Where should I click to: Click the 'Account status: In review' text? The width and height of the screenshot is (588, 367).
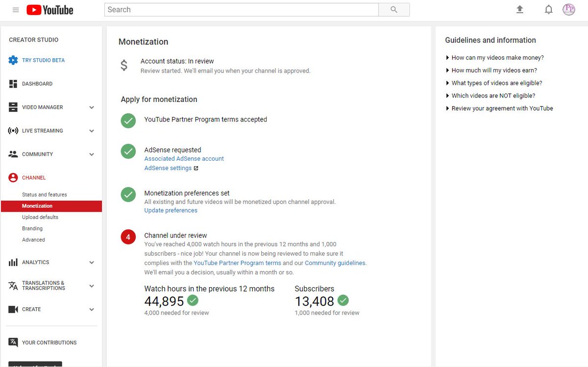(177, 61)
